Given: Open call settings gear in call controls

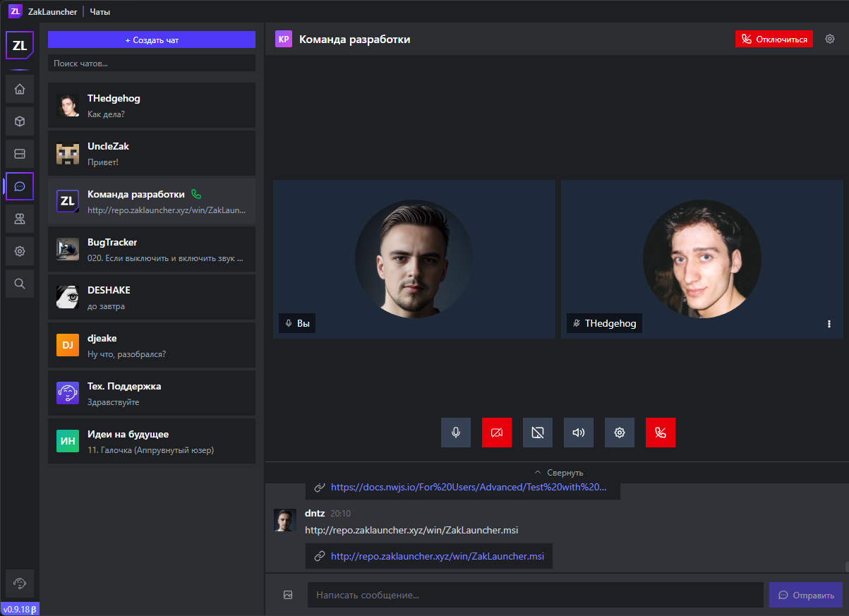Looking at the screenshot, I should (620, 433).
